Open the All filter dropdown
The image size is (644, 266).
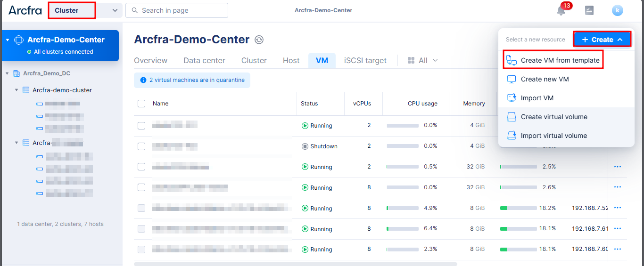pos(422,60)
